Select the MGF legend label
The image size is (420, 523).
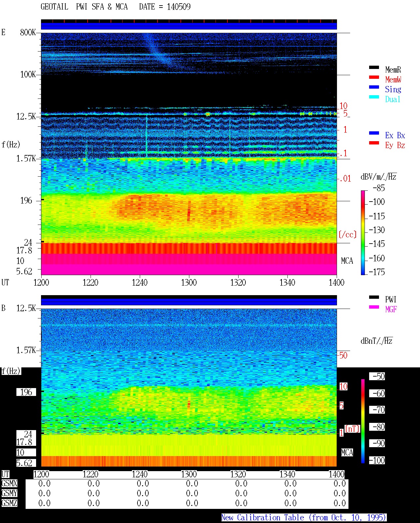391,309
